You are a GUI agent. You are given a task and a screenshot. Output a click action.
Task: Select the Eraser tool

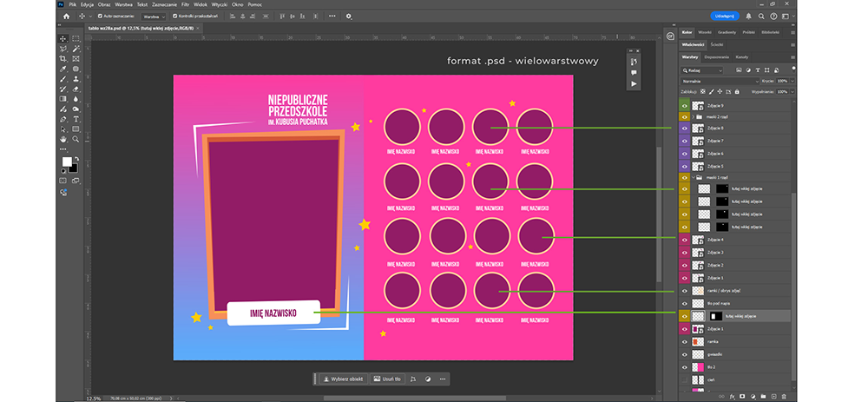pyautogui.click(x=76, y=89)
